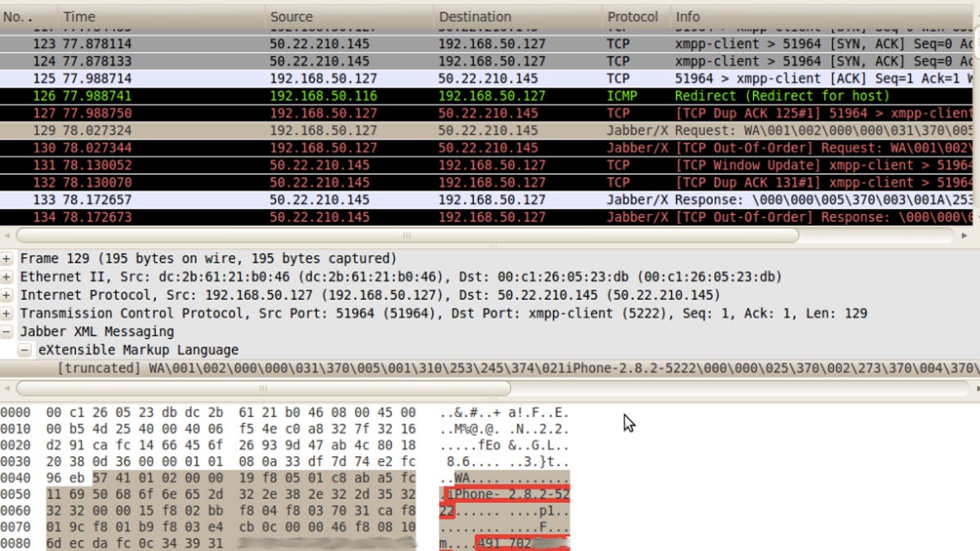The image size is (980, 551).
Task: Expand the Internet Protocol section
Action: click(7, 295)
